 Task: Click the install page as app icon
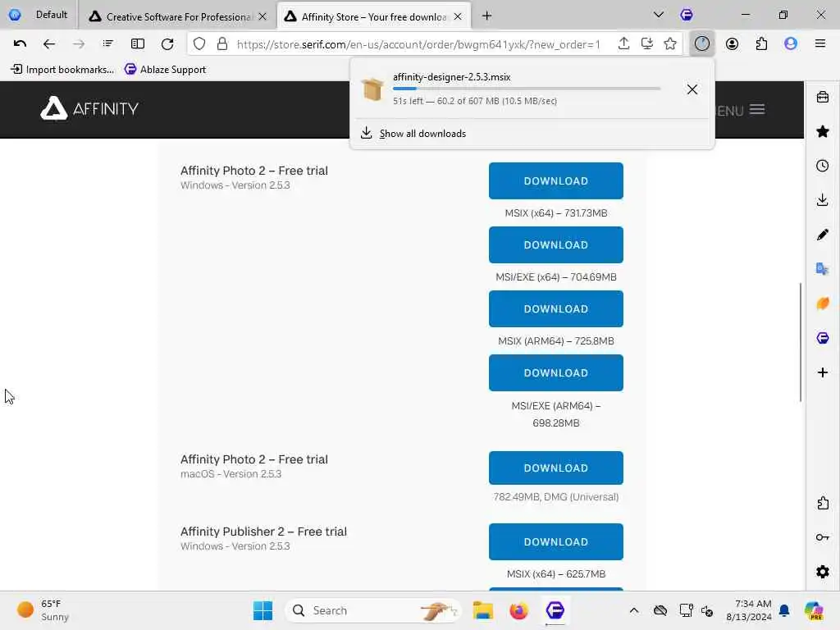pos(647,44)
